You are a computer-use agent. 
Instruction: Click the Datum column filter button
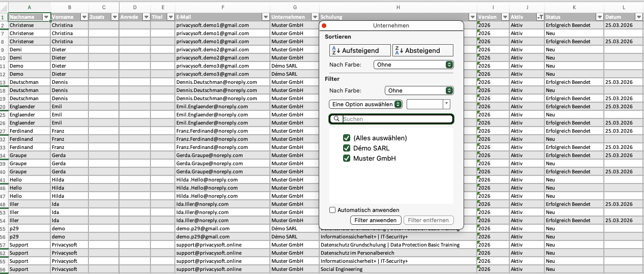pos(639,17)
